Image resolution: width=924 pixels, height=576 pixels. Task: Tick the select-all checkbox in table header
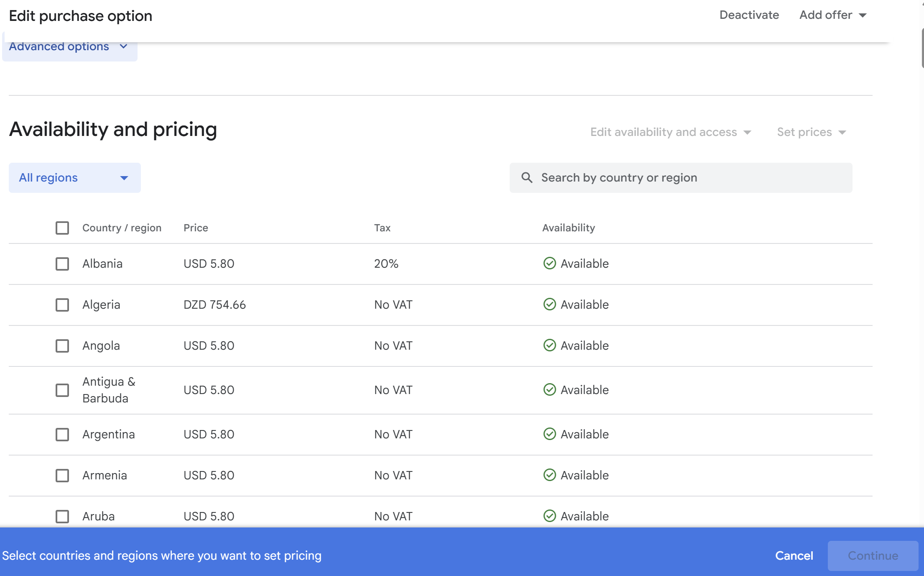tap(62, 228)
